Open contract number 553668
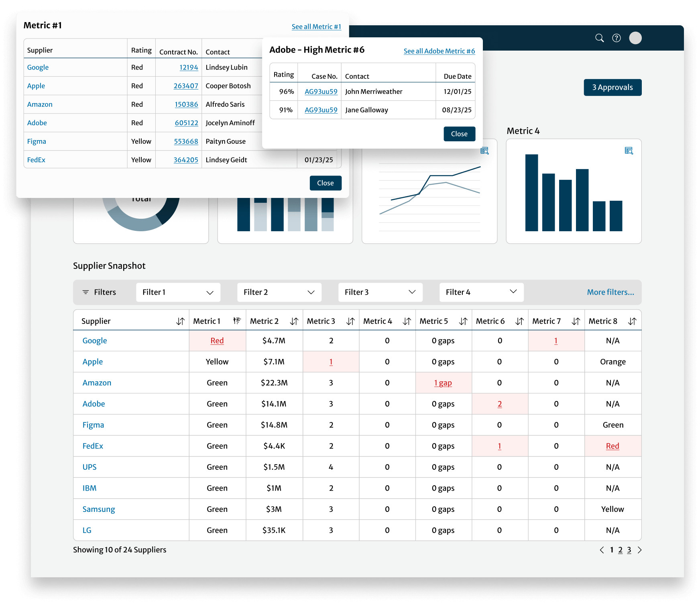This screenshot has width=700, height=603. (x=186, y=141)
